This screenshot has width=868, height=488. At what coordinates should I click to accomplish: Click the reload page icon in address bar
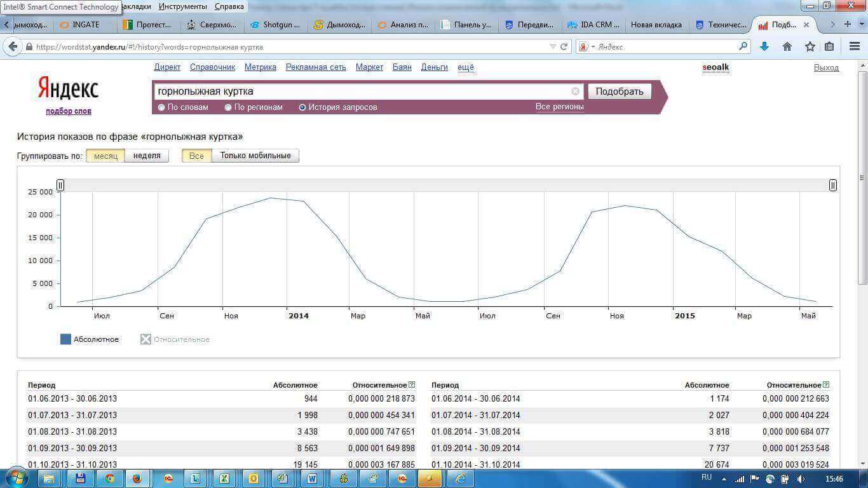(x=564, y=46)
